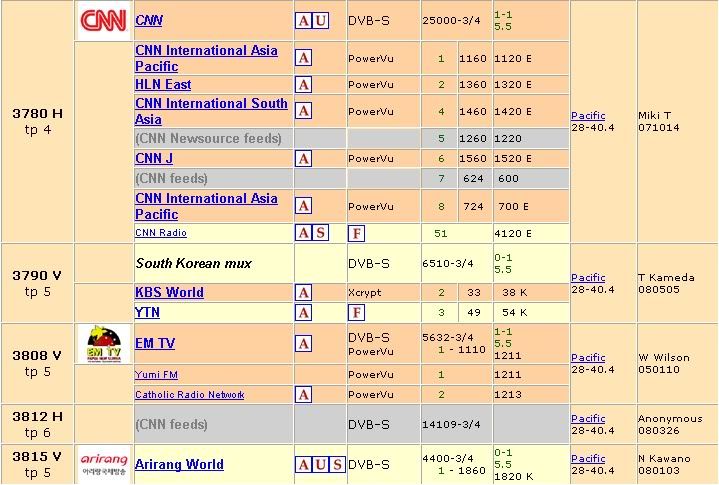
Task: Click the 3790 V frequency cell
Action: (38, 283)
